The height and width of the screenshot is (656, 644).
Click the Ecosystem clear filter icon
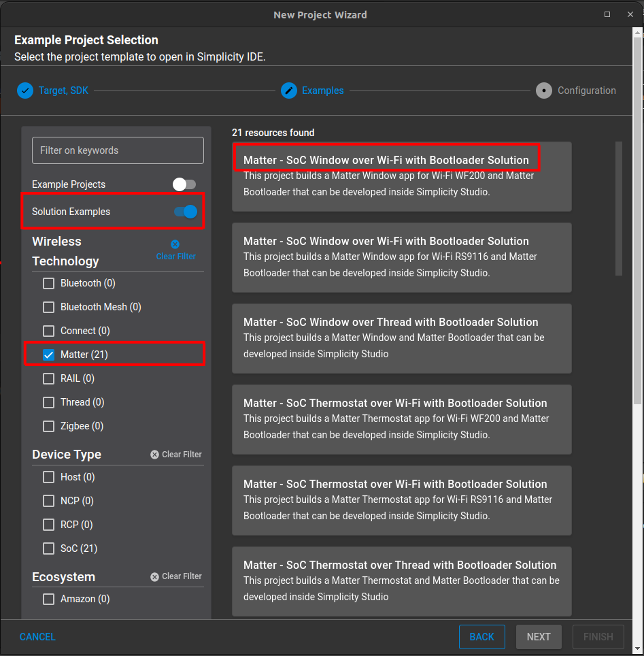pyautogui.click(x=155, y=576)
